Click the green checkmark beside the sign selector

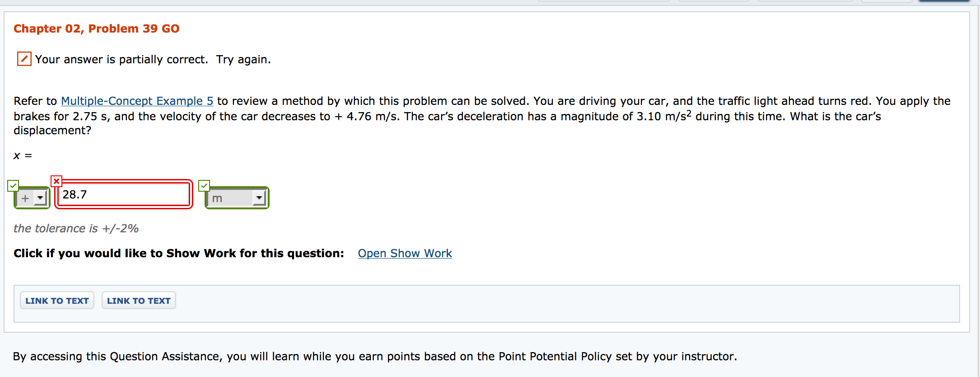(13, 185)
